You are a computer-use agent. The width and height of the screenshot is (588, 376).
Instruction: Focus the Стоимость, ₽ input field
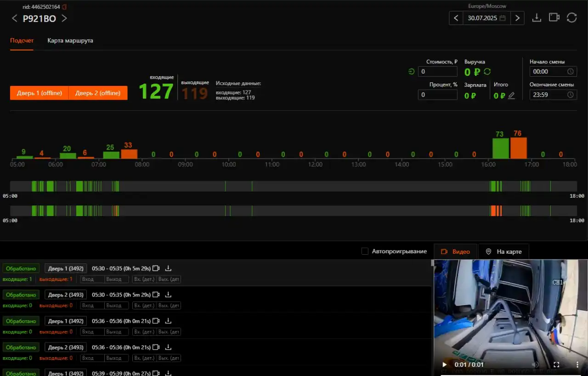click(x=437, y=71)
